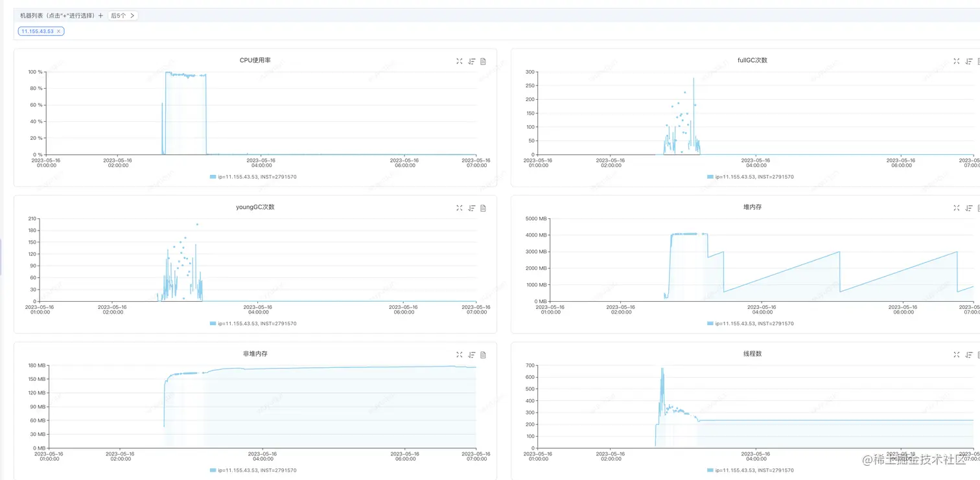Viewport: 980px width, 480px height.
Task: Open data view of youngGC次数 chart
Action: (x=483, y=208)
